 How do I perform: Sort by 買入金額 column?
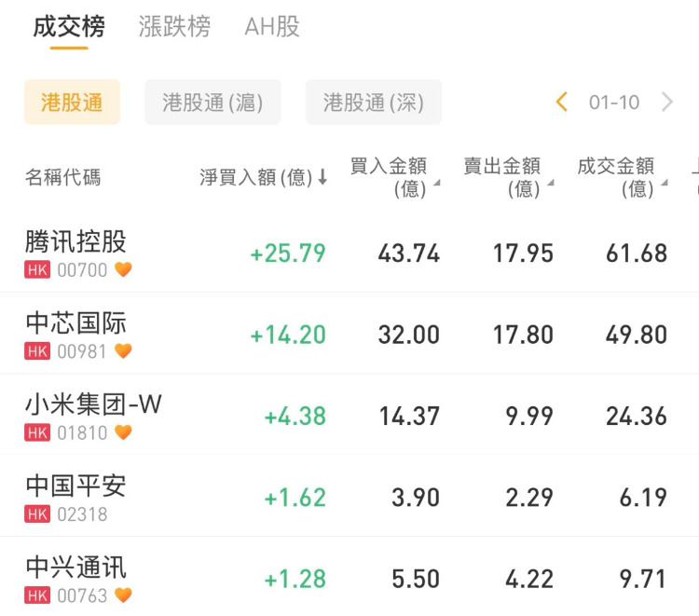click(x=391, y=177)
